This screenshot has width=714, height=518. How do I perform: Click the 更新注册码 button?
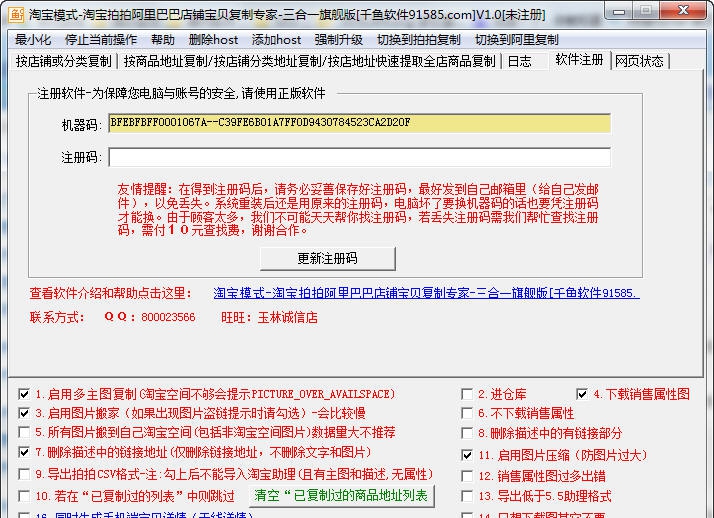click(327, 259)
